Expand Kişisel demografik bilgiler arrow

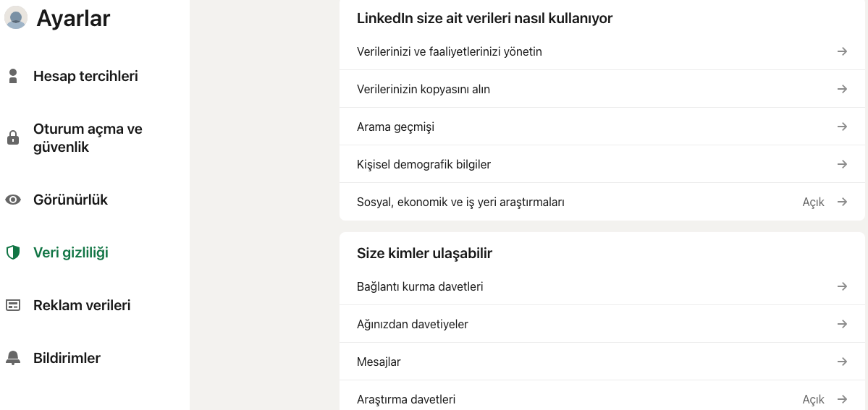click(x=842, y=164)
